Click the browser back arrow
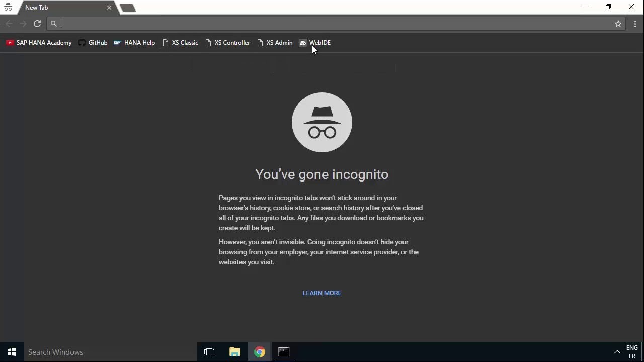The image size is (644, 362). click(x=9, y=24)
